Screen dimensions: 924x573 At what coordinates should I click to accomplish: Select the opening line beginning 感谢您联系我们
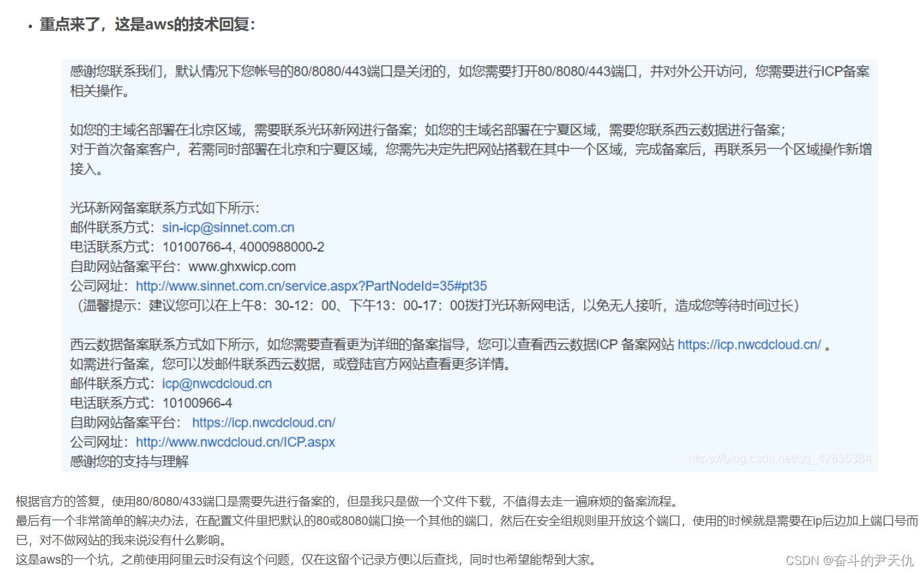(470, 81)
